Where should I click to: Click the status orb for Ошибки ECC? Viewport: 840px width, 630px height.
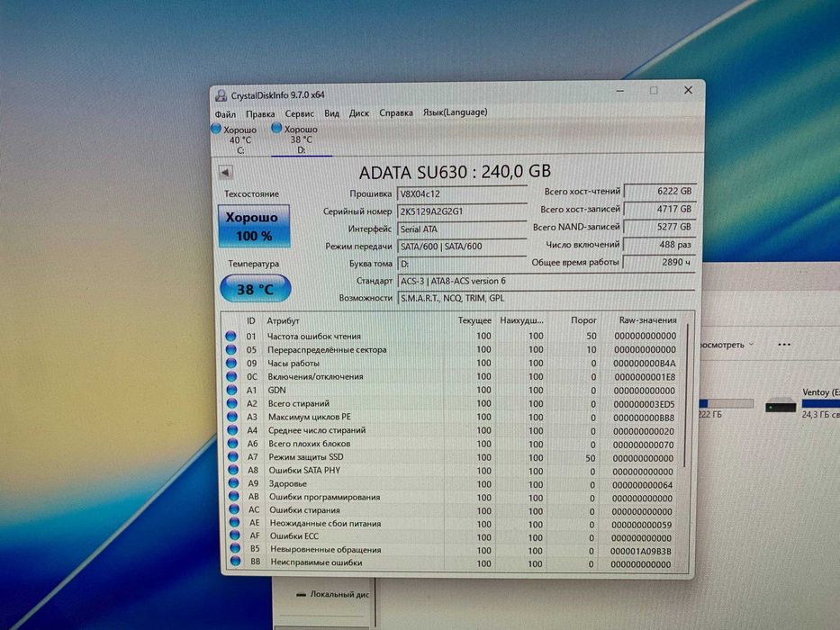point(235,535)
